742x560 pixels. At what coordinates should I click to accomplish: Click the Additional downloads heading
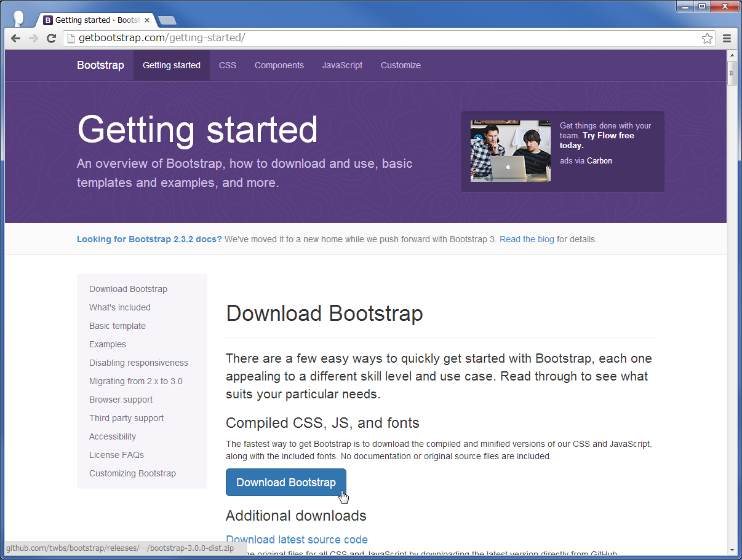[x=296, y=516]
